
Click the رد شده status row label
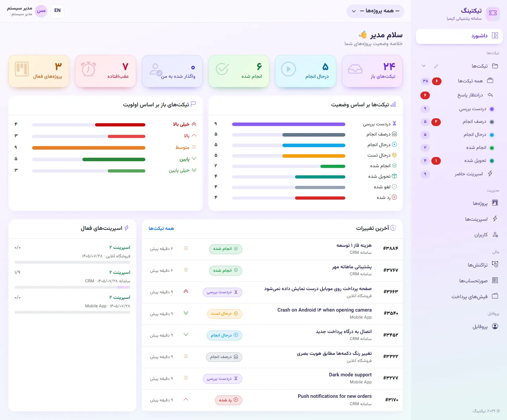[383, 198]
